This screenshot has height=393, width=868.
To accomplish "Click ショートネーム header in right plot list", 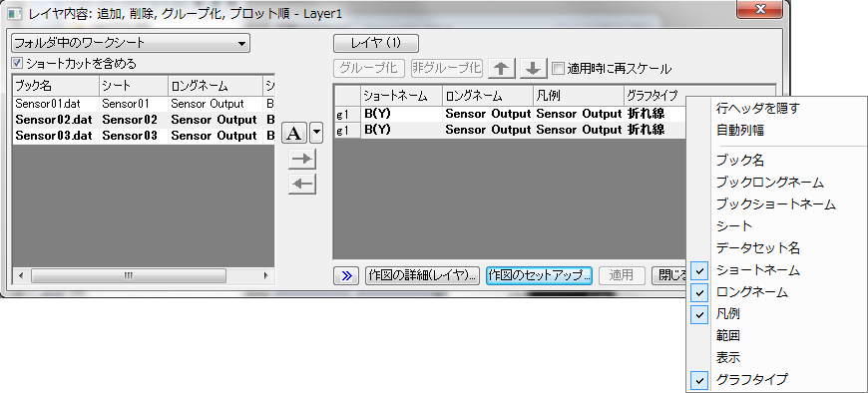I will [x=401, y=96].
